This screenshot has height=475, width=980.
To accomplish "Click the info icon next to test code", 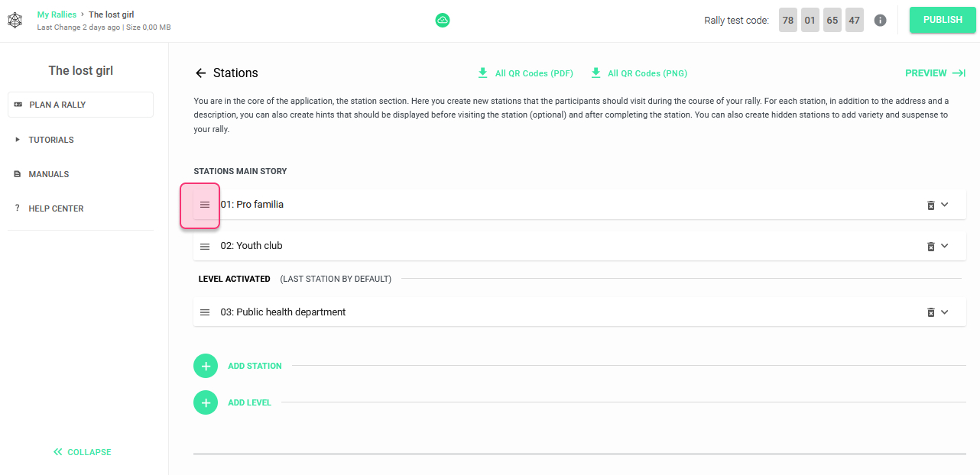I will (880, 21).
